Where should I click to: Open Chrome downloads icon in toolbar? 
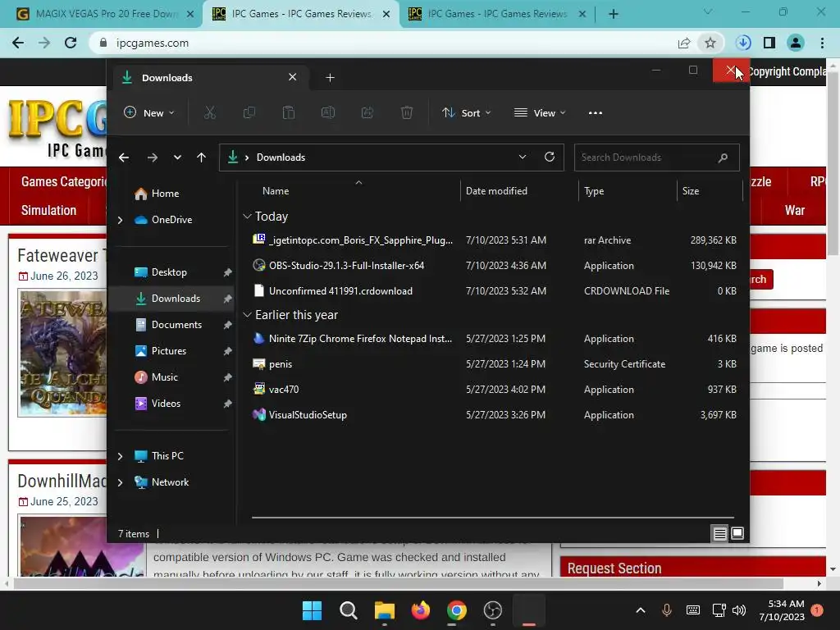click(x=743, y=43)
